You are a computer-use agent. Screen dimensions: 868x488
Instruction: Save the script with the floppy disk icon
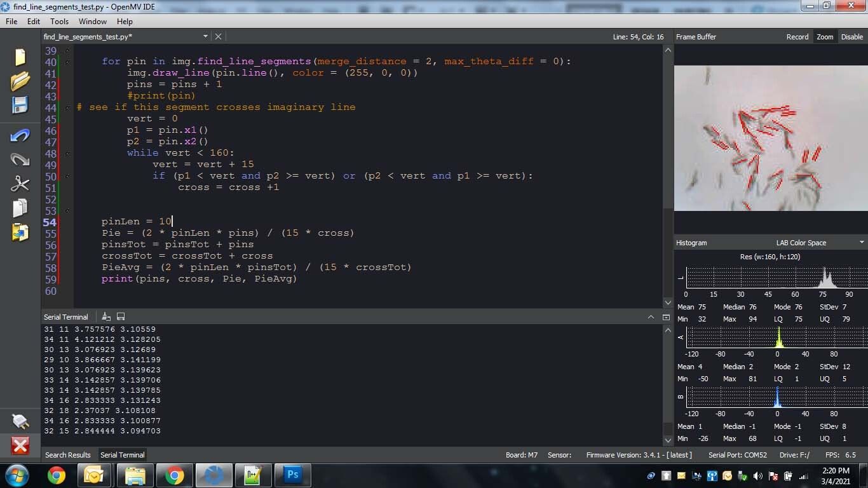[20, 105]
